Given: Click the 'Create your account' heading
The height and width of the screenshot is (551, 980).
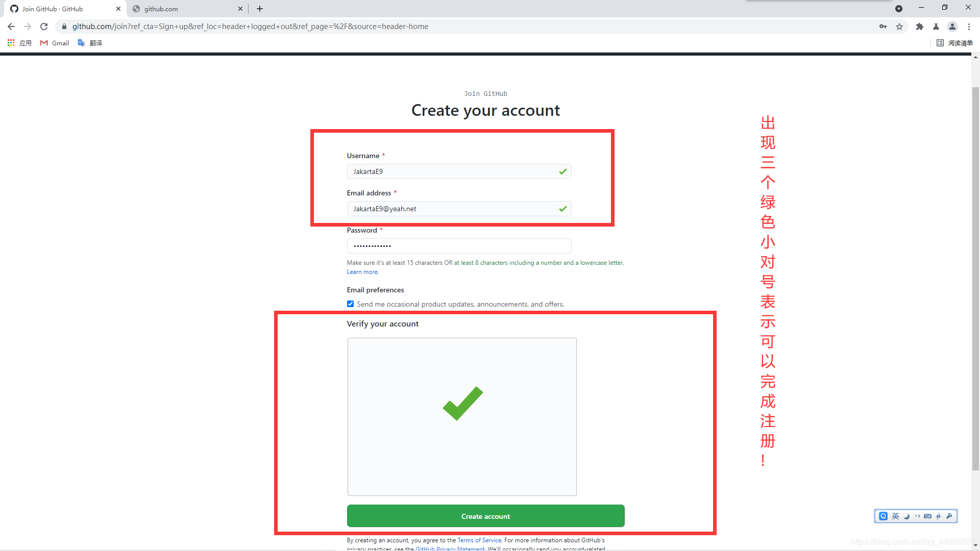Looking at the screenshot, I should pyautogui.click(x=485, y=110).
